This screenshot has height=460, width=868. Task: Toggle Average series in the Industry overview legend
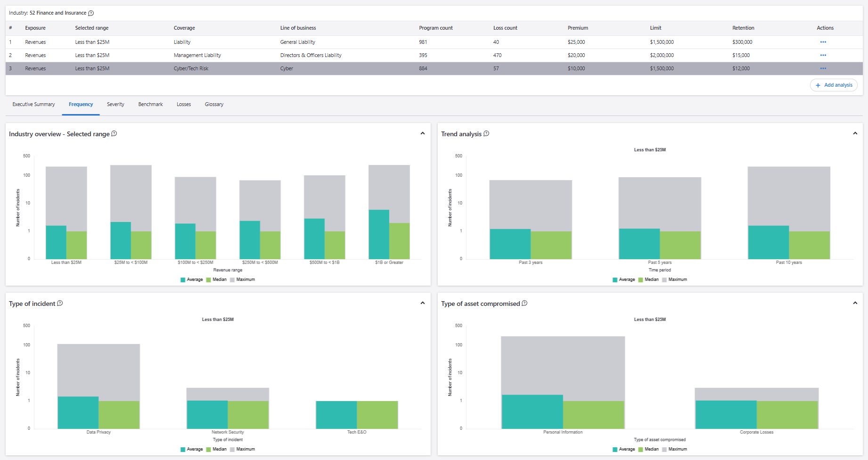[x=191, y=279]
